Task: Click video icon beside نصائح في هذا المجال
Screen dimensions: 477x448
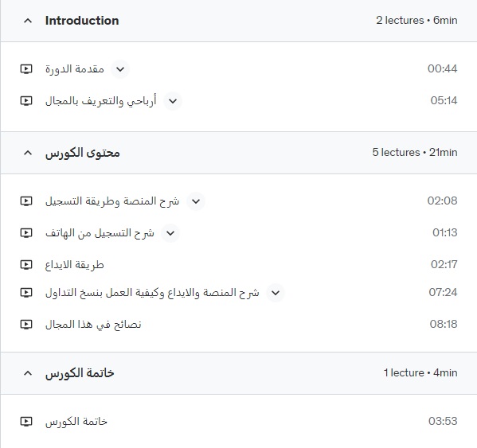Action: tap(26, 325)
